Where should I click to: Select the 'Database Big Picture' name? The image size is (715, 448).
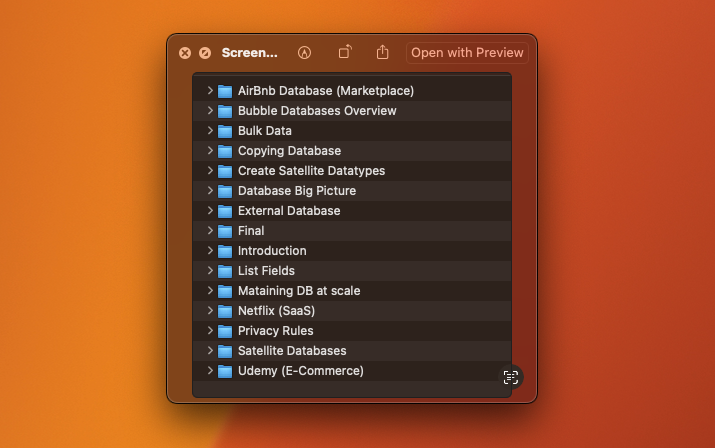pyautogui.click(x=297, y=191)
